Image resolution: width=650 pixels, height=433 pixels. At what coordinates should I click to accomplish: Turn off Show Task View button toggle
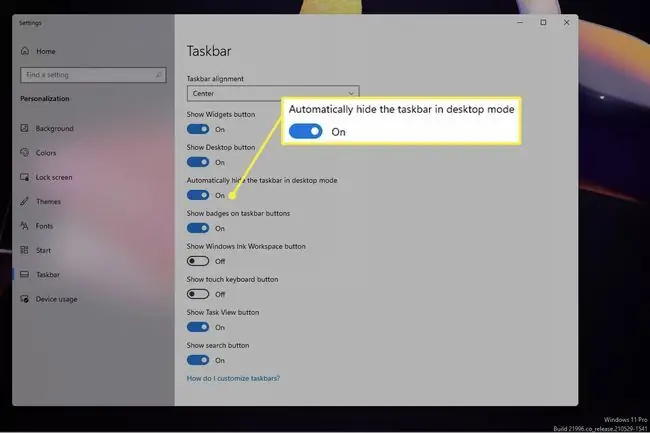click(x=198, y=327)
